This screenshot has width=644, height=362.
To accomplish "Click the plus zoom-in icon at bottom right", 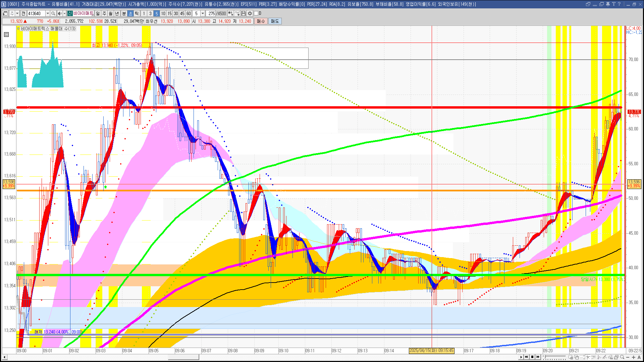I will (634, 357).
